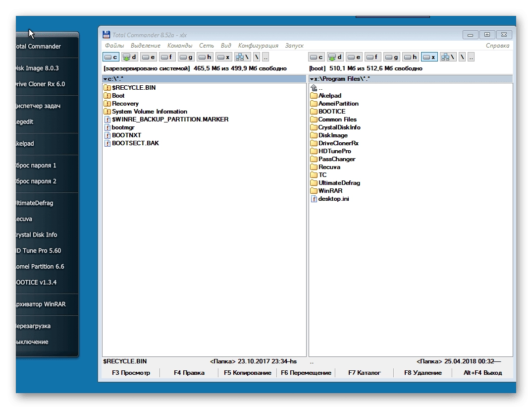The width and height of the screenshot is (532, 409).
Task: Select bootmgr file
Action: point(119,127)
